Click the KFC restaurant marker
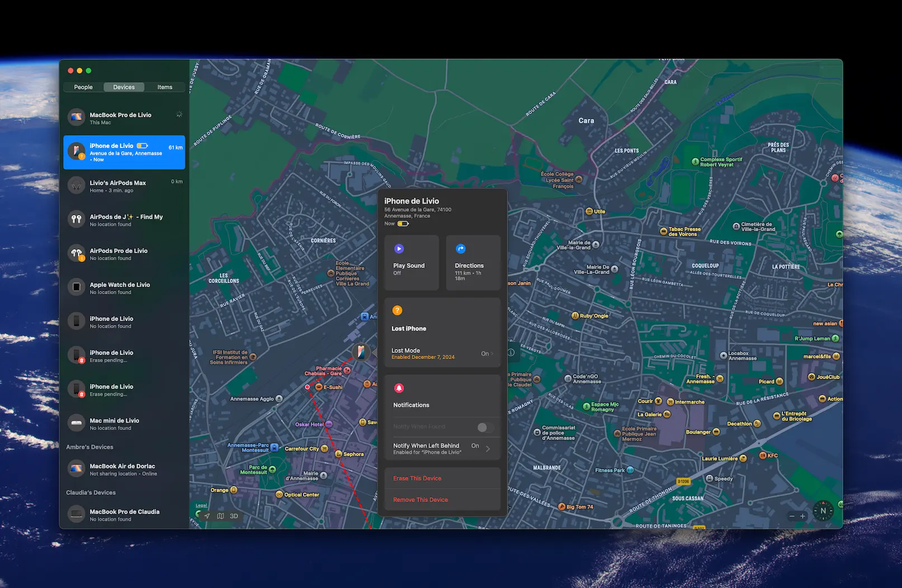The image size is (902, 588). [x=763, y=456]
